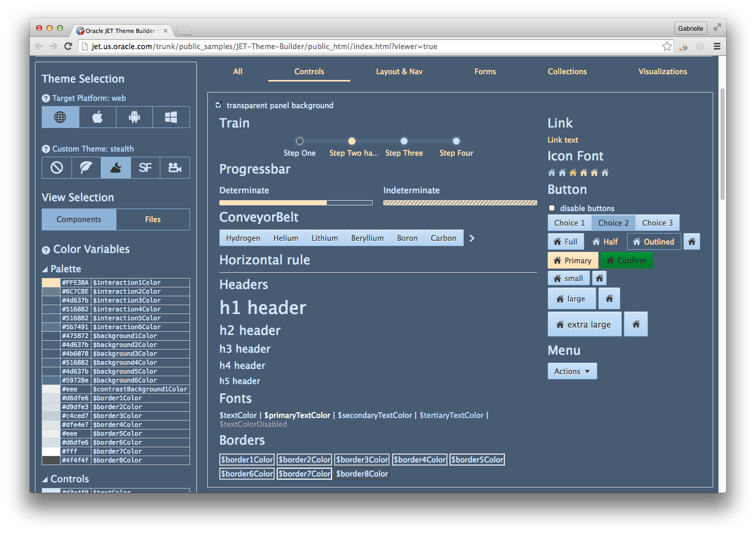Switch target platform to iOS Apple icon
Screen dimensions: 756x534
(97, 117)
